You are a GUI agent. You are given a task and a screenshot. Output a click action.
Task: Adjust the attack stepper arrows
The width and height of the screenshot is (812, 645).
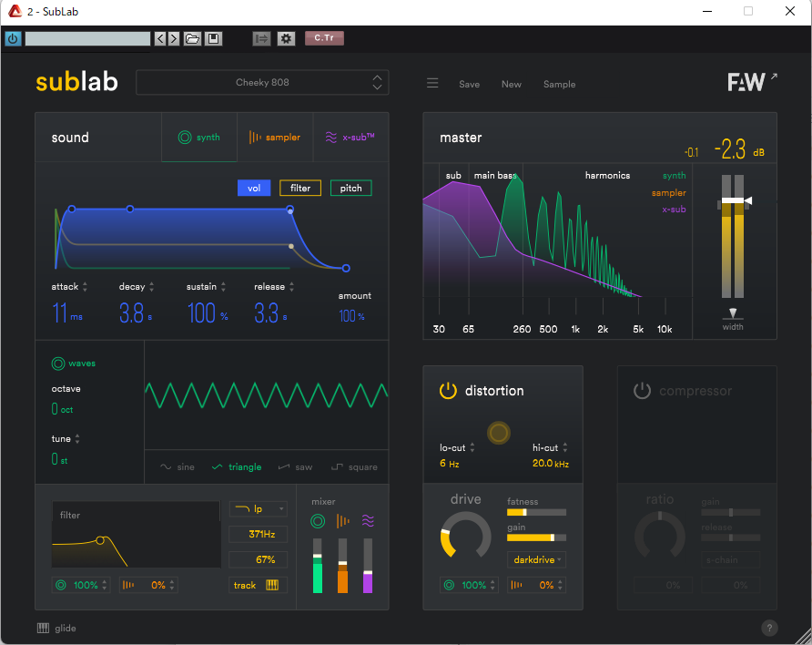pyautogui.click(x=85, y=287)
